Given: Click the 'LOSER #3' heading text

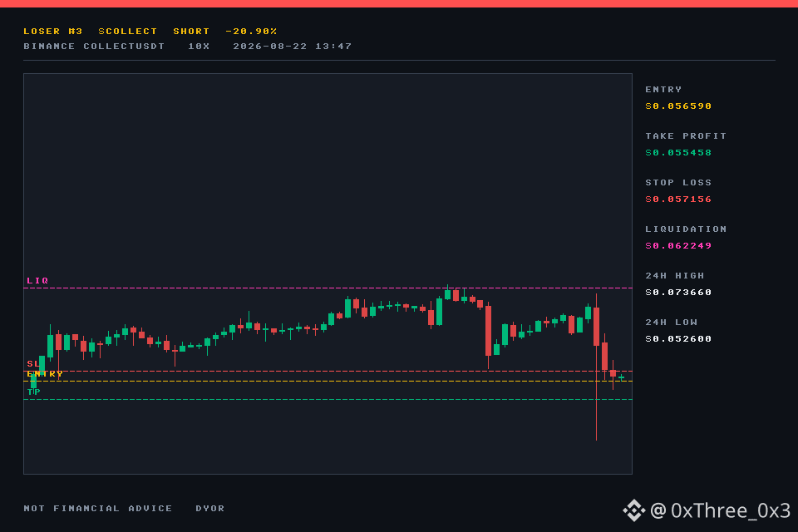Looking at the screenshot, I should click(53, 32).
